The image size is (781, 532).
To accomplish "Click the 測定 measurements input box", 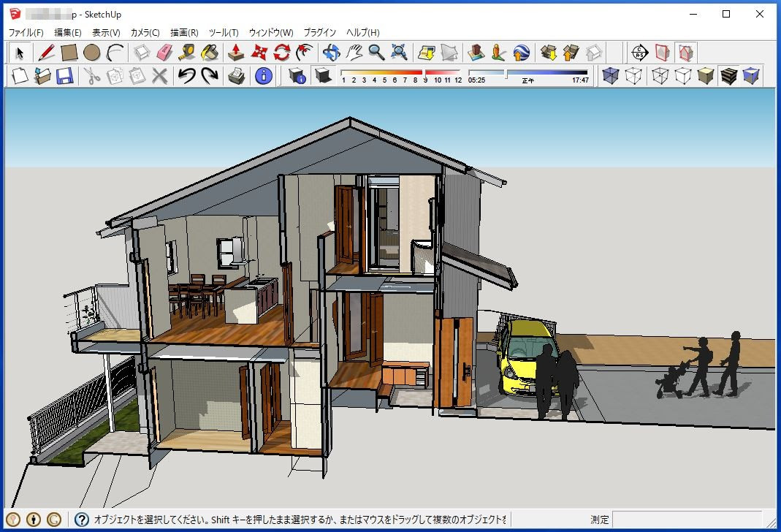I will tap(687, 520).
